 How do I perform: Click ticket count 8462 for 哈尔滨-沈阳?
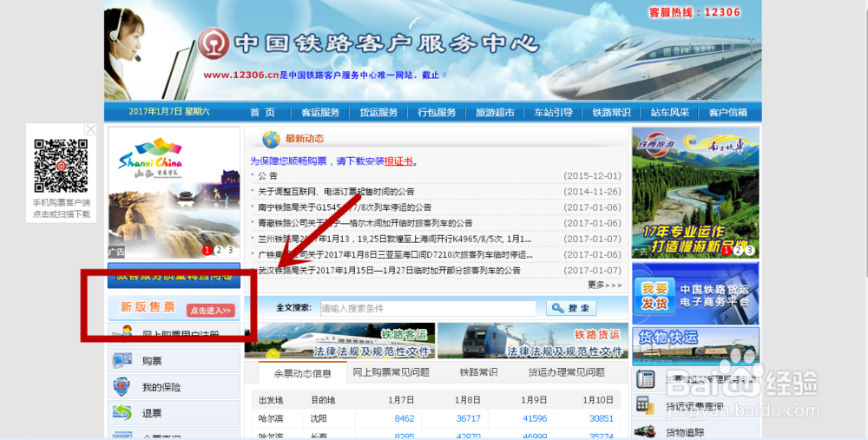(x=404, y=418)
